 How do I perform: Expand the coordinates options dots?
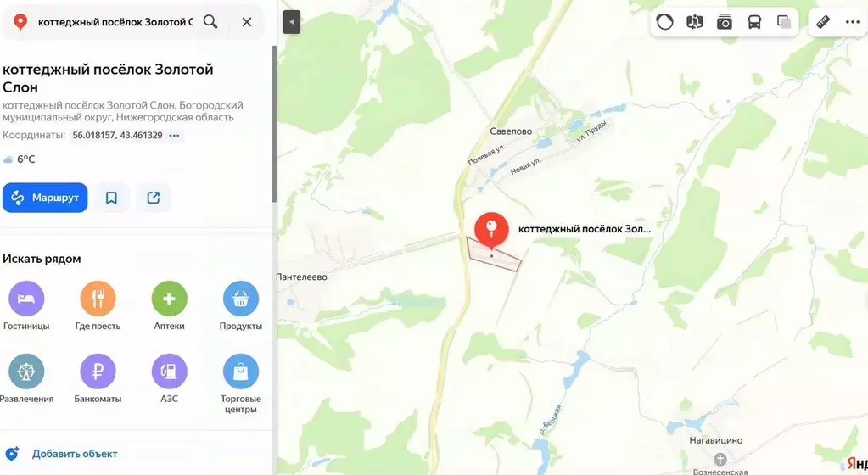click(175, 136)
